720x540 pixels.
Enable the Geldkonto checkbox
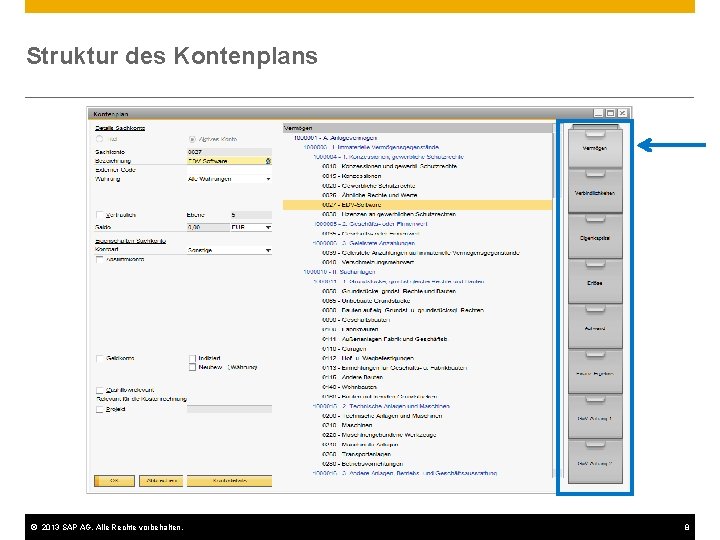[100, 358]
